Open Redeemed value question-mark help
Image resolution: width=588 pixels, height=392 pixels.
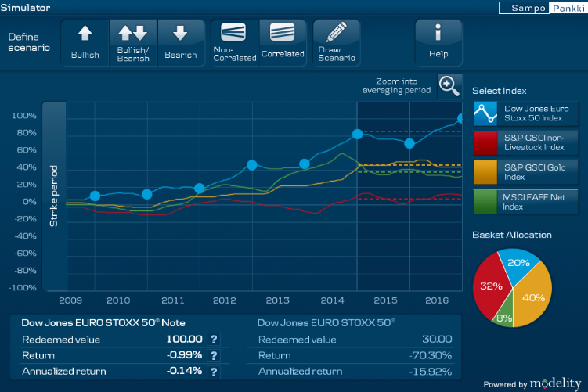click(214, 339)
